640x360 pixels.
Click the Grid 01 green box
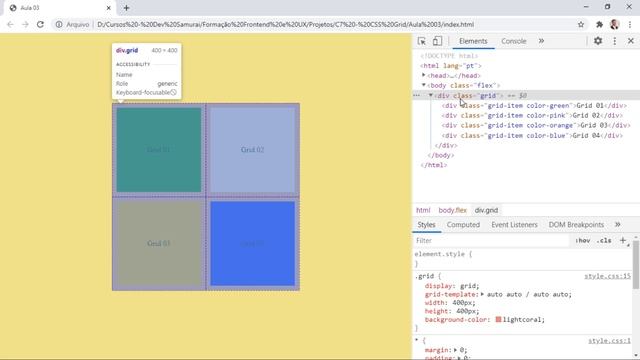[x=159, y=150]
